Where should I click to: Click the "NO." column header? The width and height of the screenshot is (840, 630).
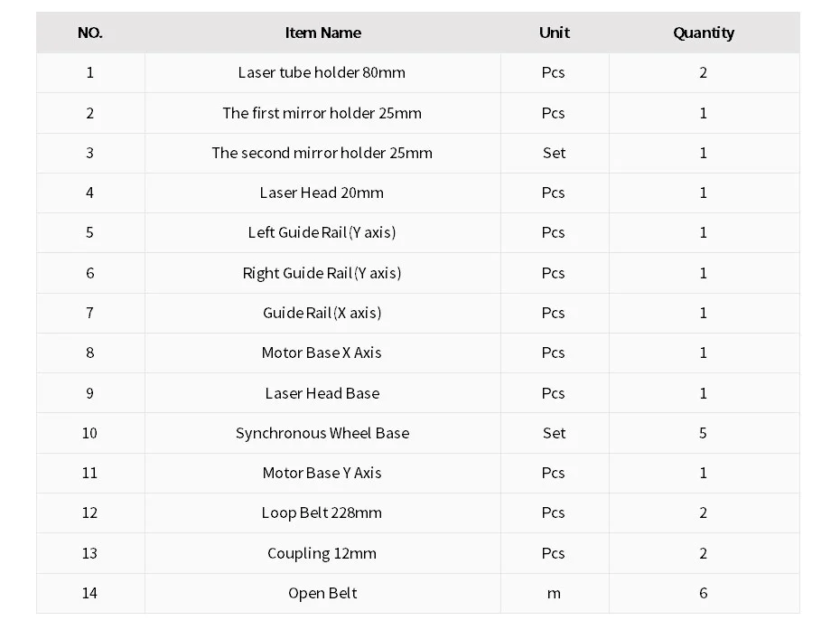click(90, 33)
